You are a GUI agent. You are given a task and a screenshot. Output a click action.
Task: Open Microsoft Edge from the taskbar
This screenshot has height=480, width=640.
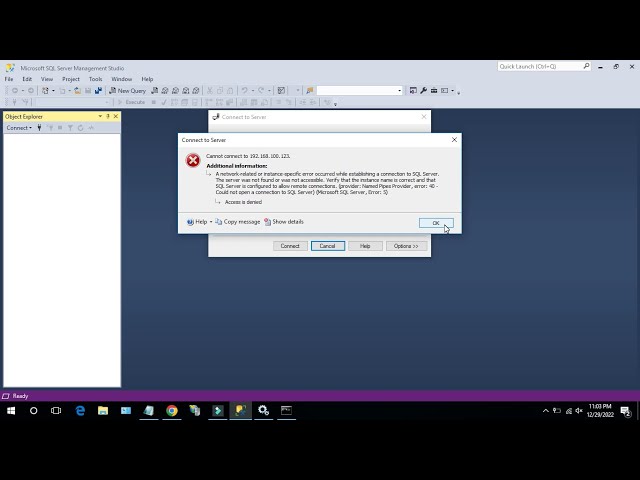pyautogui.click(x=80, y=411)
